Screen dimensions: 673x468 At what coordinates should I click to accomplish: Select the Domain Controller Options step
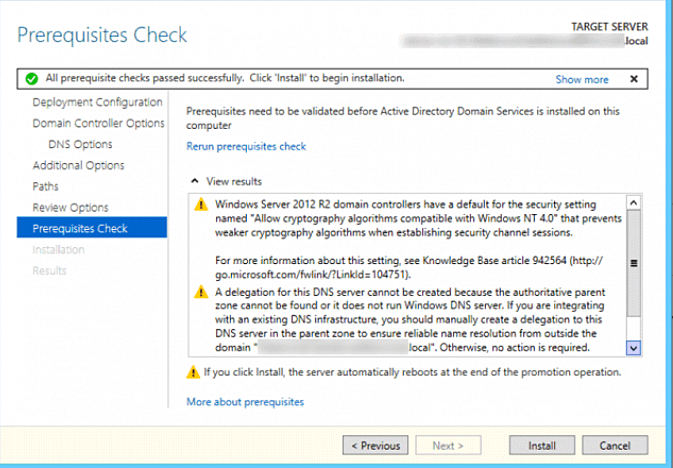tap(98, 124)
